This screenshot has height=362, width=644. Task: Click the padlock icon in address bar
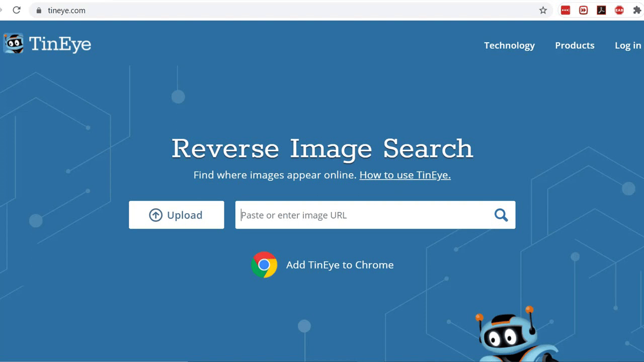coord(39,10)
